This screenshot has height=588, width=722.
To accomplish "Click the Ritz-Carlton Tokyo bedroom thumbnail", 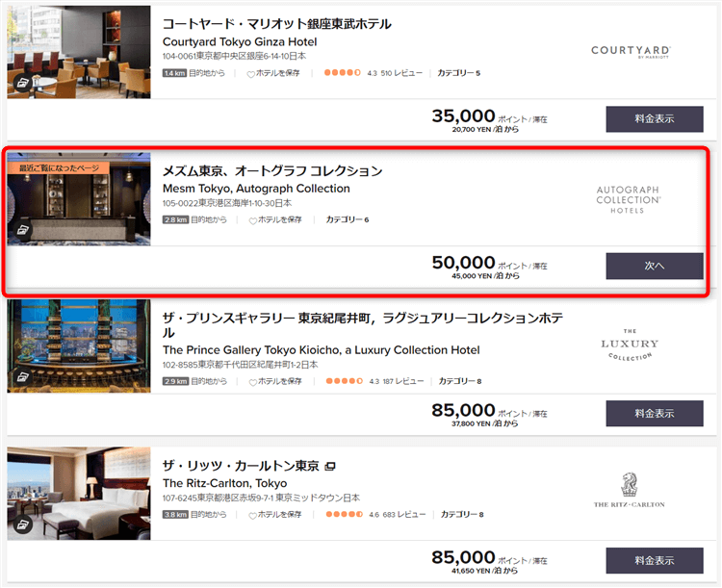I will point(79,493).
